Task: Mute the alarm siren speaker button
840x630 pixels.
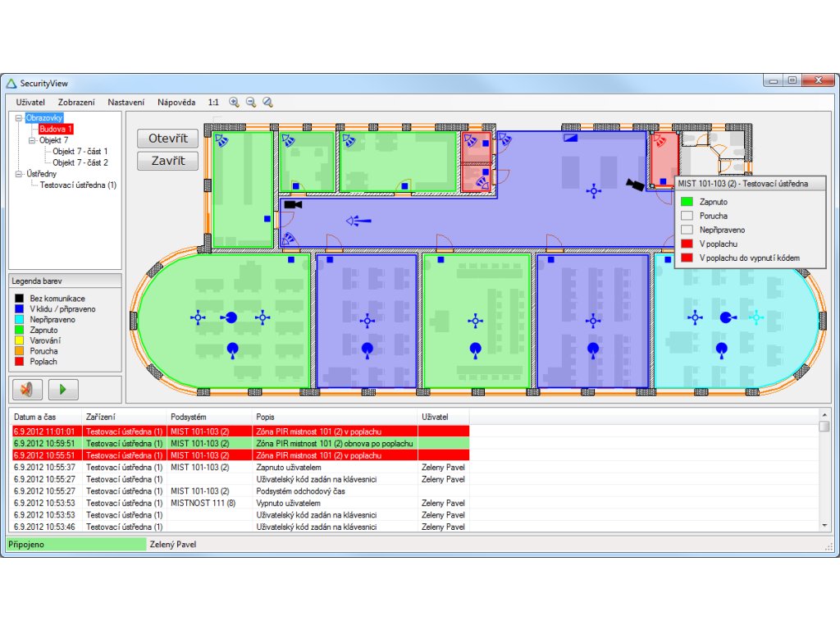Action: click(x=27, y=389)
